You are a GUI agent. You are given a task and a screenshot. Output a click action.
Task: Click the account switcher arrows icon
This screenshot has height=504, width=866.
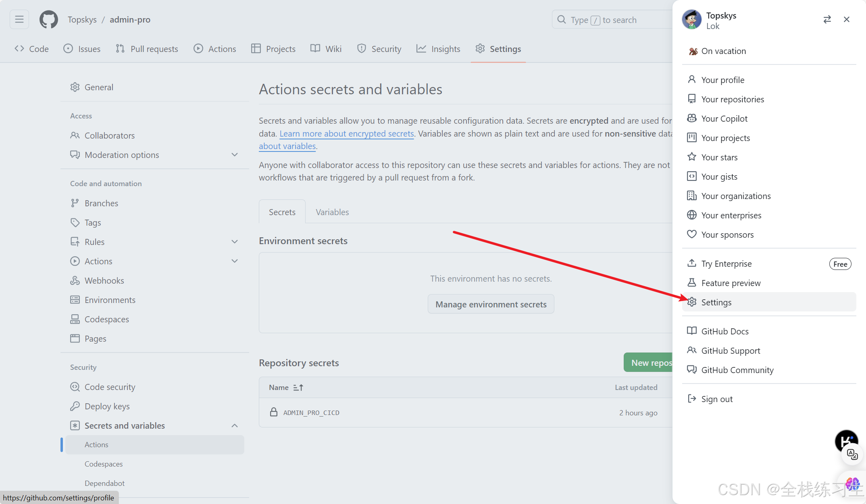[827, 19]
